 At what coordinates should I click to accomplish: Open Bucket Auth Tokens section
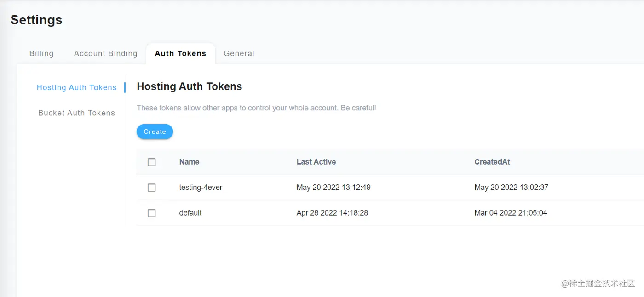[x=76, y=113]
